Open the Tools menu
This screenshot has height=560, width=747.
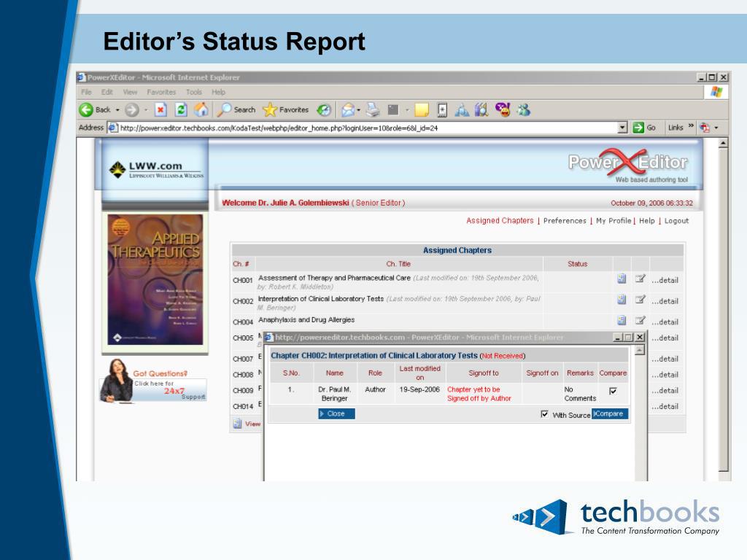coord(194,92)
